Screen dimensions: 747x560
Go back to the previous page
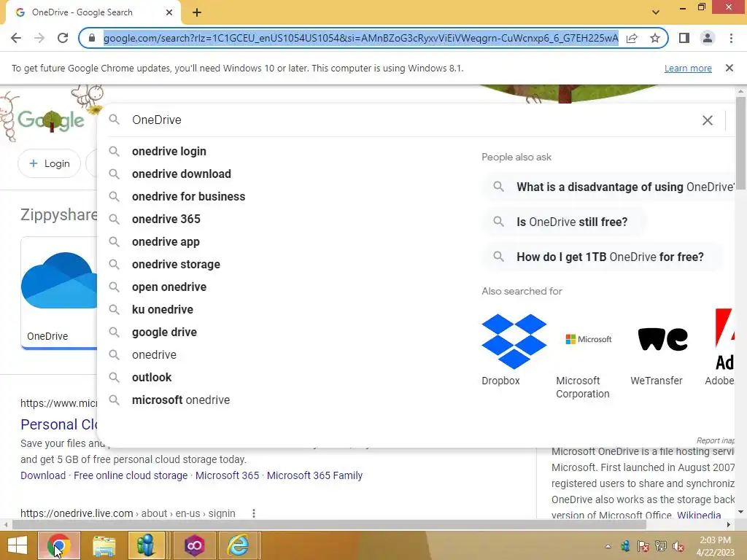coord(16,38)
